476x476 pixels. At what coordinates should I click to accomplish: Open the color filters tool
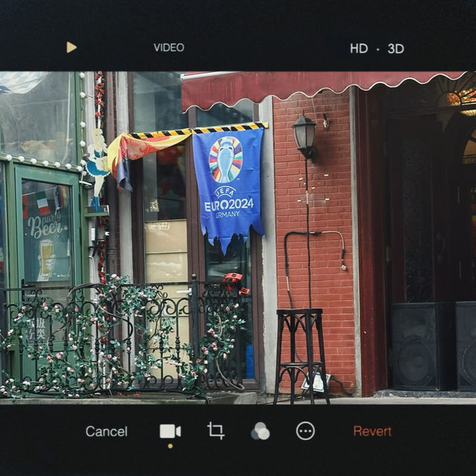coord(260,431)
